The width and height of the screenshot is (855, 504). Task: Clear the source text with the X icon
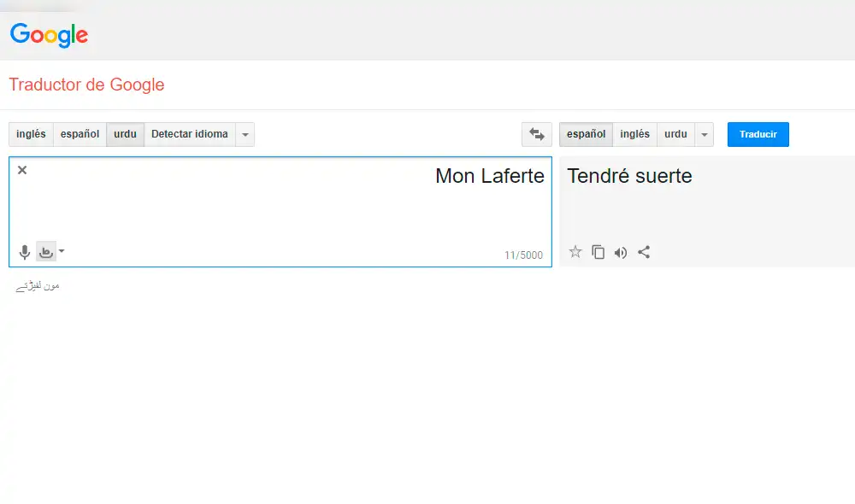(21, 169)
